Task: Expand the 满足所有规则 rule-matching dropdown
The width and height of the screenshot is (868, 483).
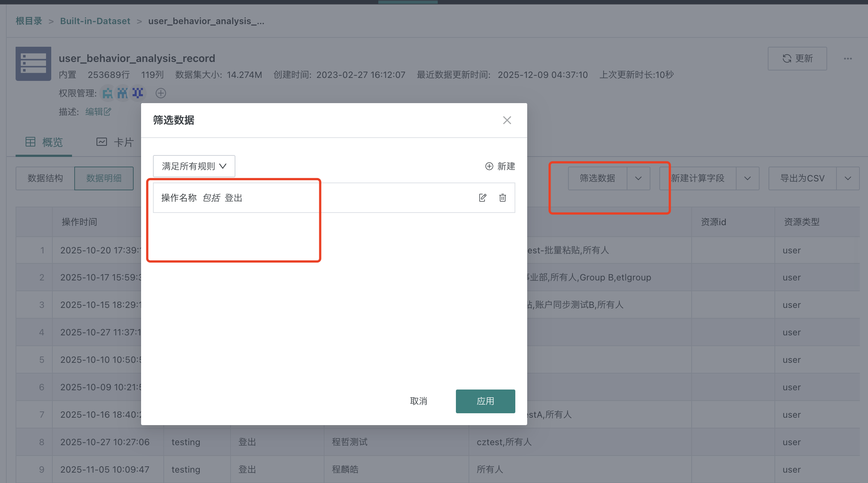Action: coord(193,166)
